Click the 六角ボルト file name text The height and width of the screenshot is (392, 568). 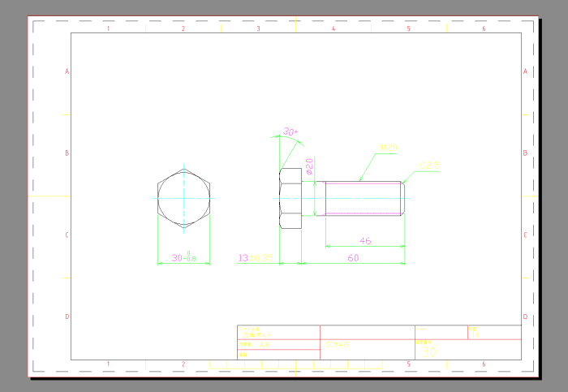click(x=257, y=335)
